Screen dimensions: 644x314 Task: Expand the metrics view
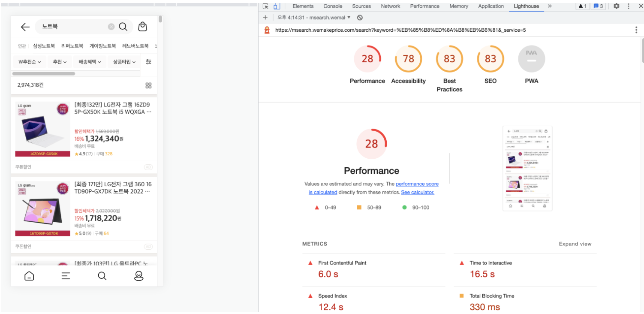tap(575, 244)
